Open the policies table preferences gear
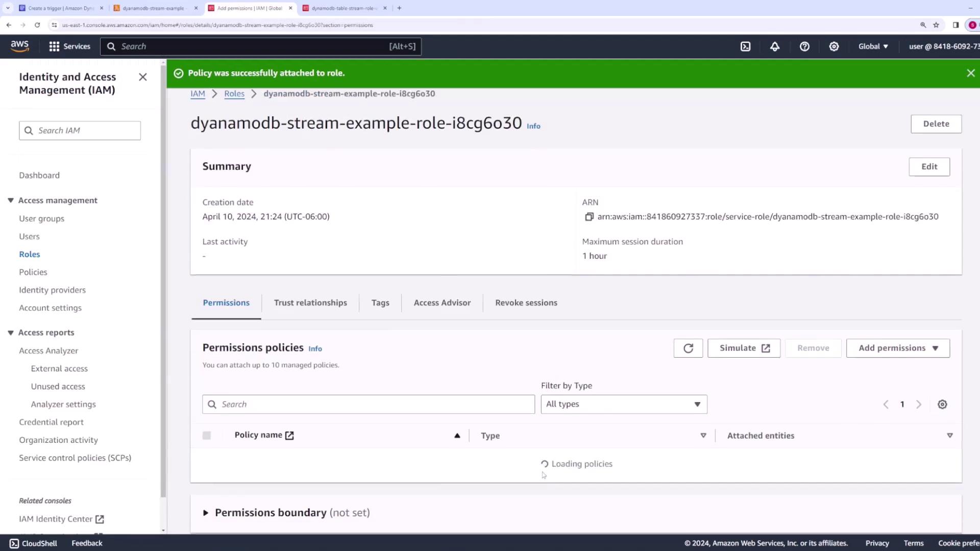The height and width of the screenshot is (551, 980). [x=942, y=404]
